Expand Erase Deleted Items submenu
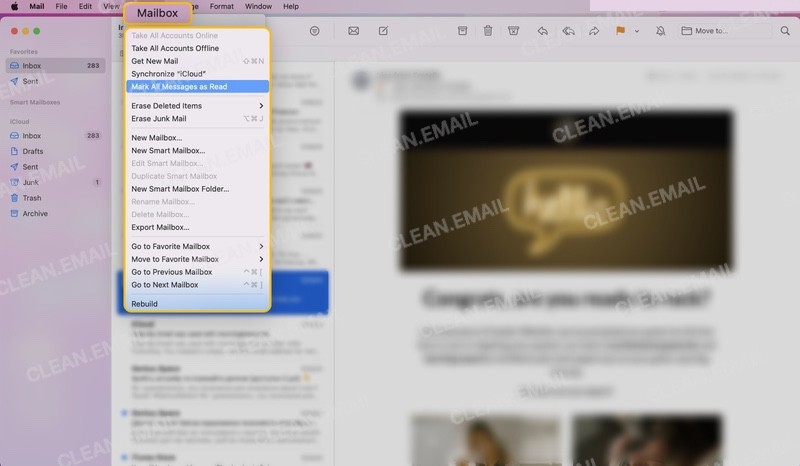The height and width of the screenshot is (466, 800). [x=197, y=106]
